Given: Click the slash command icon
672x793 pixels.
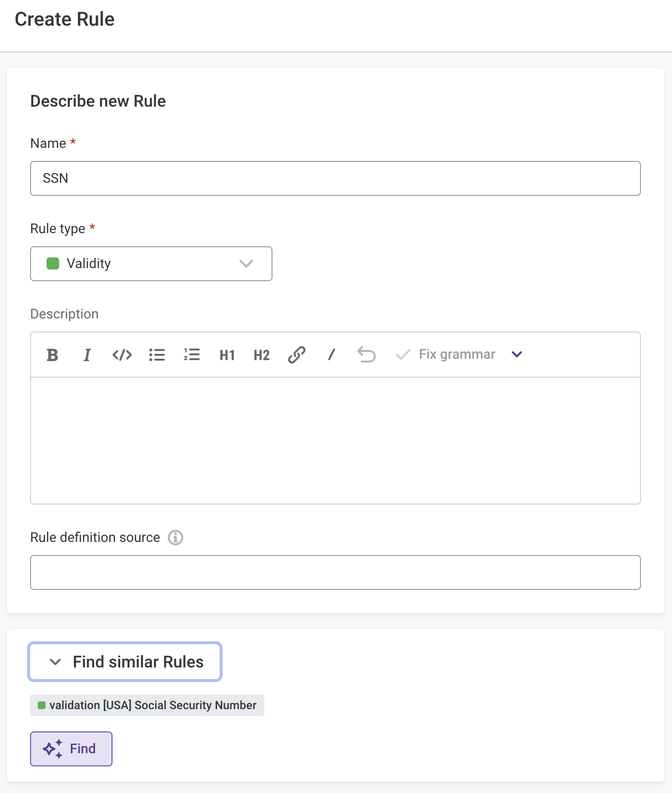Looking at the screenshot, I should coord(332,355).
